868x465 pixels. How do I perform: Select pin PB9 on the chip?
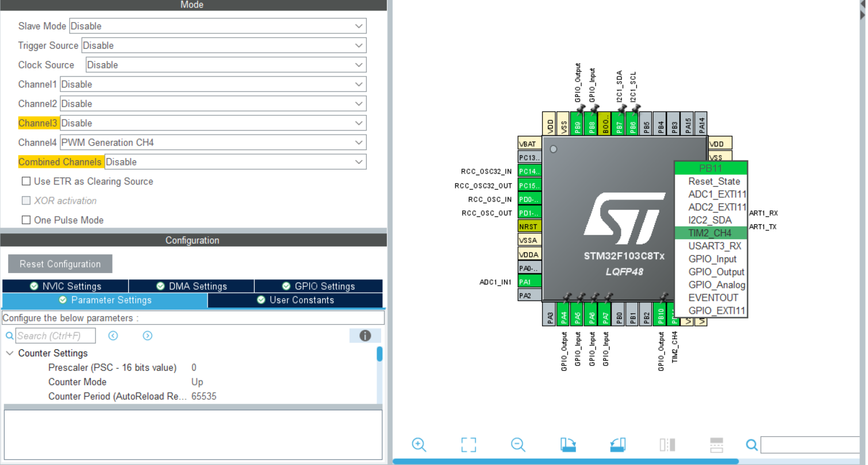[578, 124]
